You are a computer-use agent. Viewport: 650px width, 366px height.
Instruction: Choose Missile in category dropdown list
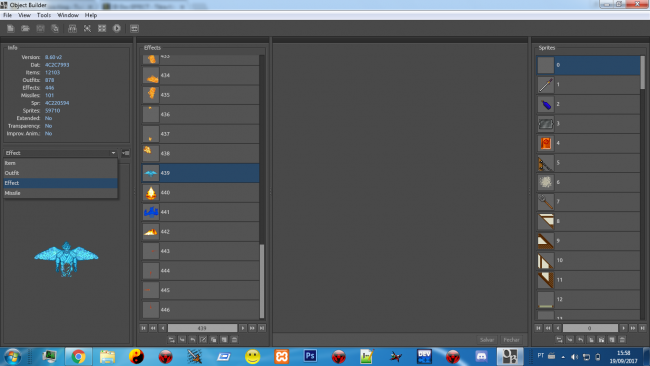coord(61,193)
